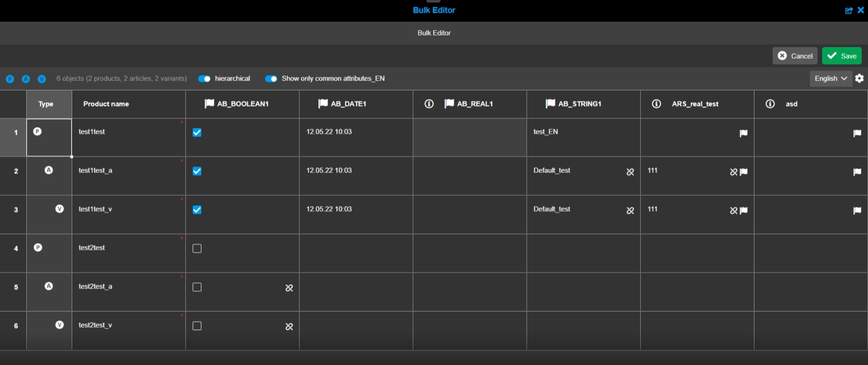Click the test_EN string cell
Viewport: 868px width, 365px height.
[583, 137]
